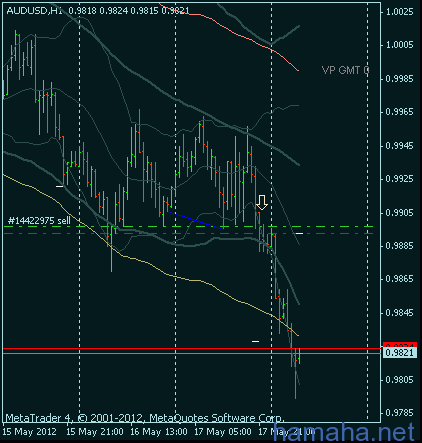
Task: Click the white dash marker on the red dash-dot line
Action: [x=299, y=233]
